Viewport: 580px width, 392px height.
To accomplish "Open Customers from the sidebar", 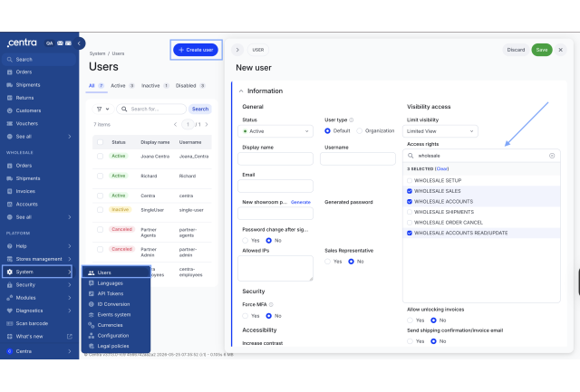I will coord(28,110).
